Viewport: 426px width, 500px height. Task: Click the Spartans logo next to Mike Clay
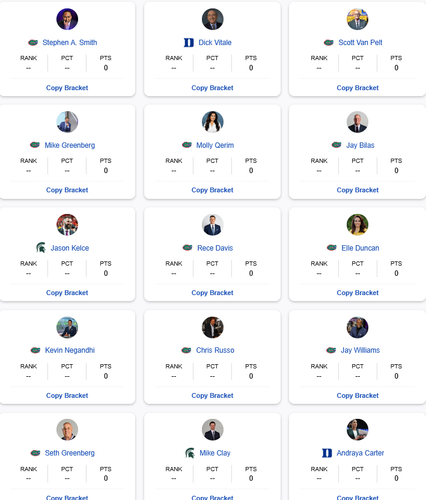(190, 453)
